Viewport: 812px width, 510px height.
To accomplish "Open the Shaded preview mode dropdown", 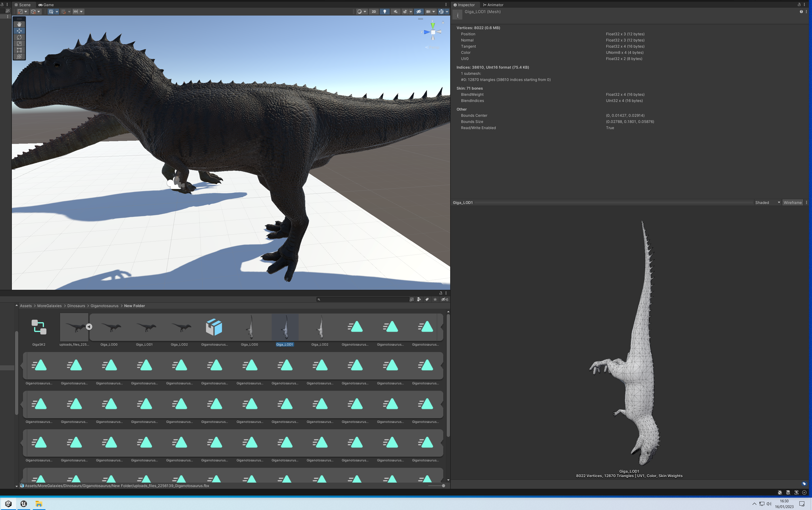I will point(768,203).
